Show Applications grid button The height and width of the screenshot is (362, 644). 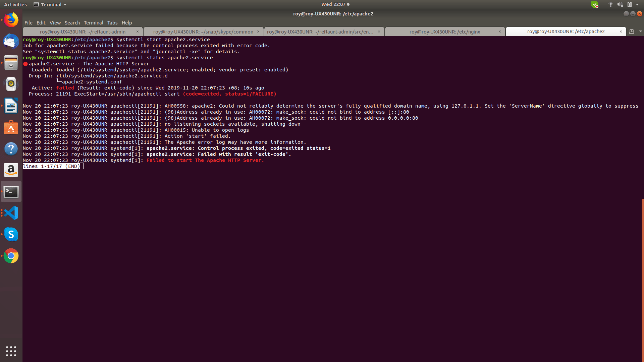tap(11, 351)
